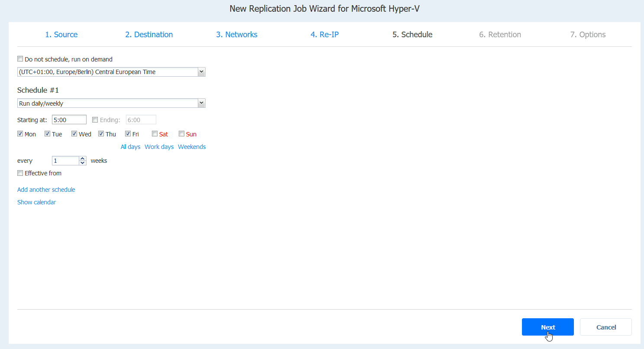
Task: Select 'All days' link
Action: coord(130,147)
